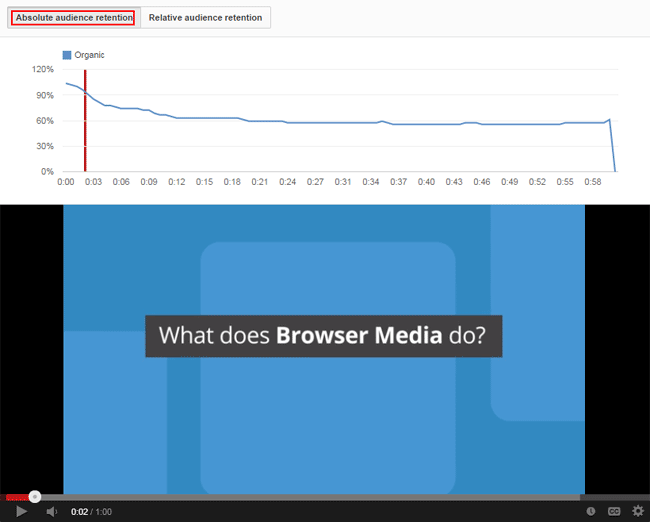
Task: Click the 0:58 time axis label
Action: coord(593,182)
